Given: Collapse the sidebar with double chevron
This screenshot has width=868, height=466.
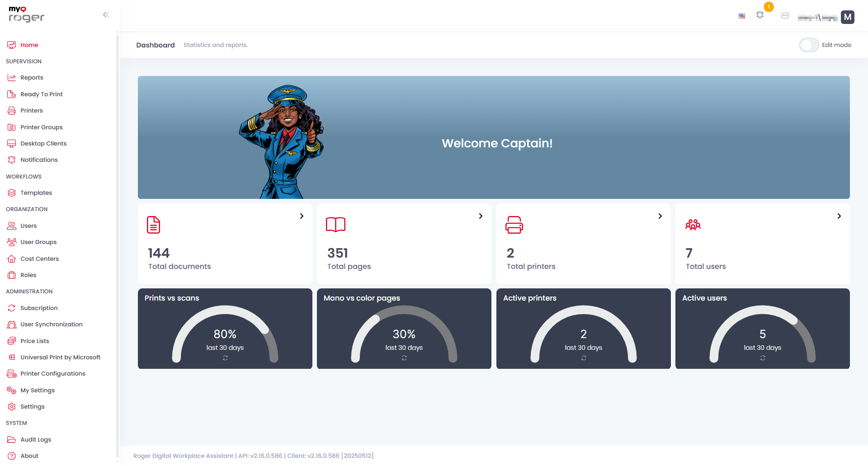Looking at the screenshot, I should pyautogui.click(x=106, y=14).
